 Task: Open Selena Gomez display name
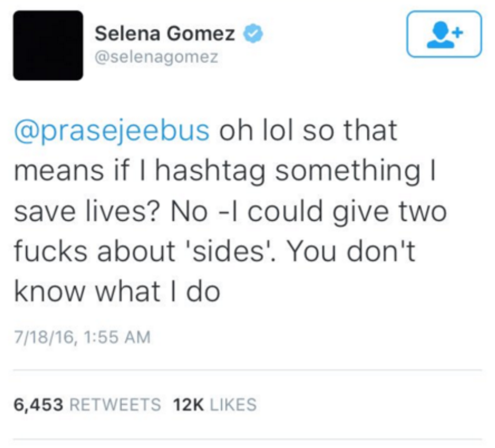click(x=165, y=34)
